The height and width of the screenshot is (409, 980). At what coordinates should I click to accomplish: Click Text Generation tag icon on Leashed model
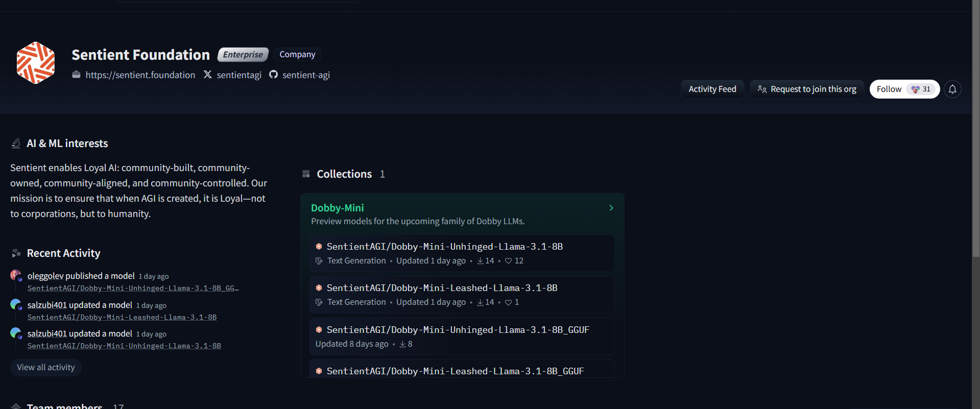click(319, 302)
